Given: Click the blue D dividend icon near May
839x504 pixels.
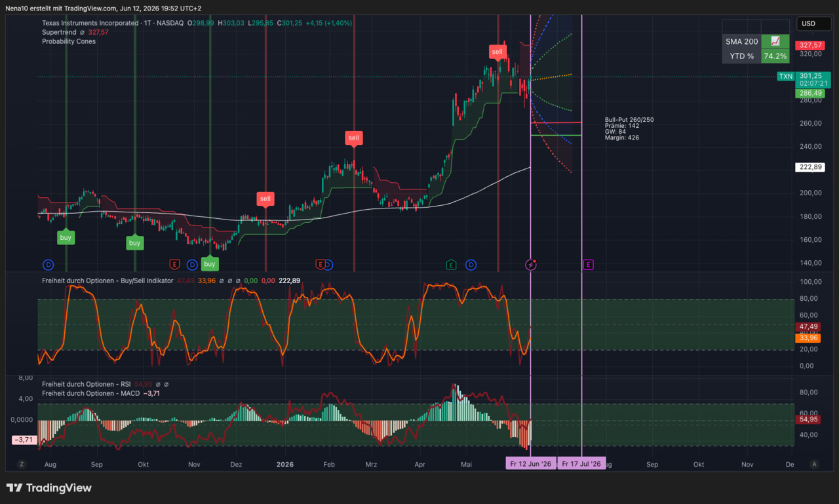Looking at the screenshot, I should [x=471, y=265].
